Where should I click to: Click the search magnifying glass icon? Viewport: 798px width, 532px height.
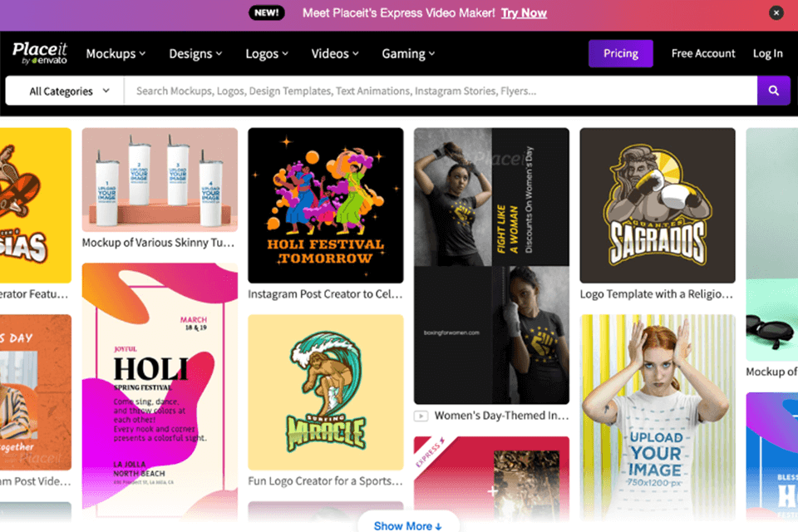773,90
